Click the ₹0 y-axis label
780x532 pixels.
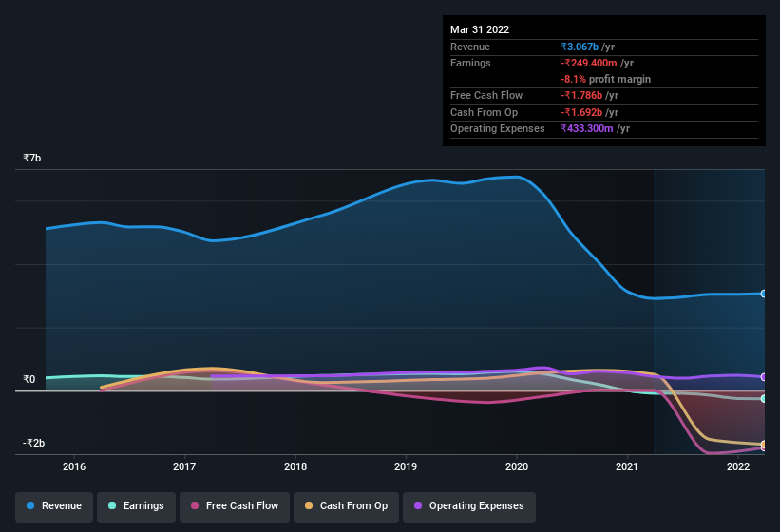point(29,379)
